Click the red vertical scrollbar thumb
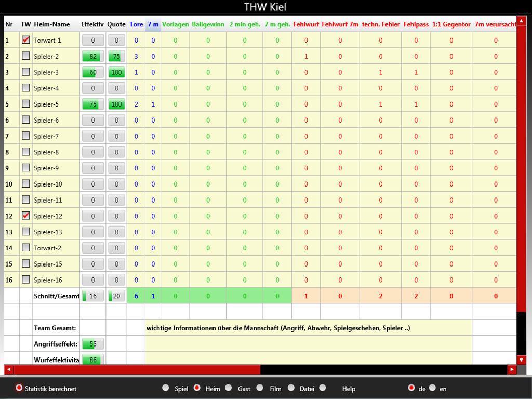 [x=521, y=169]
